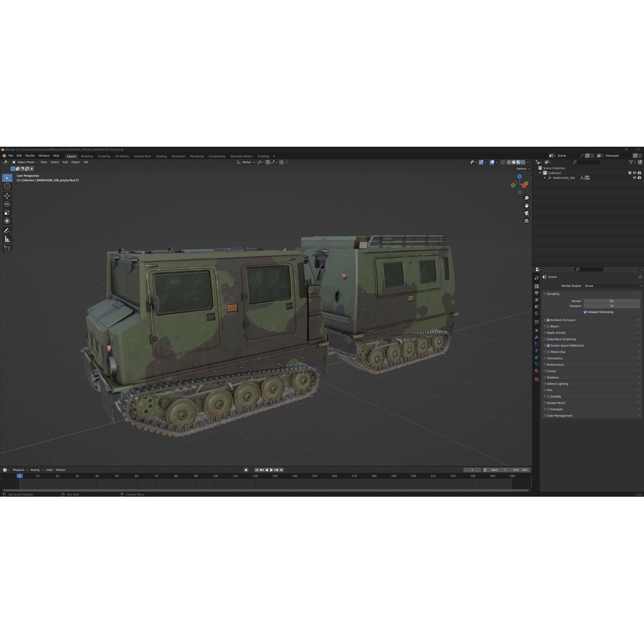Image resolution: width=644 pixels, height=644 pixels.
Task: Click the timeline horizontal scrollbar
Action: (x=266, y=490)
